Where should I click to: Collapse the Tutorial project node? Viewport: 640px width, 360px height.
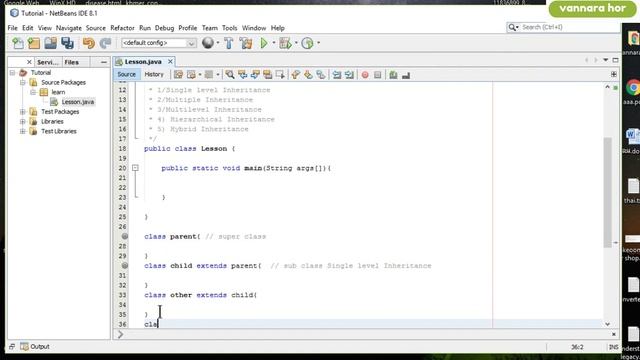(13, 73)
